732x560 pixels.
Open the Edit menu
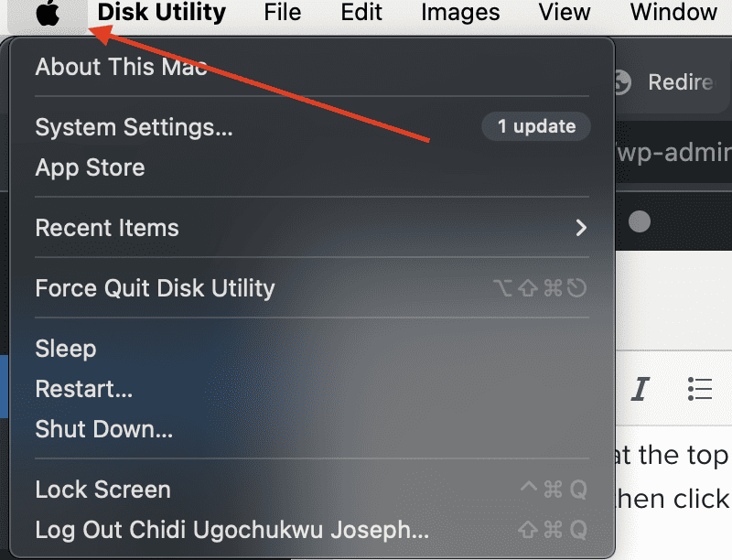coord(361,13)
